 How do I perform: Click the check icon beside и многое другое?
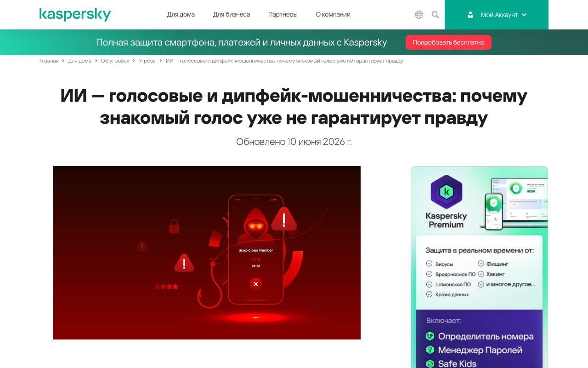click(481, 284)
